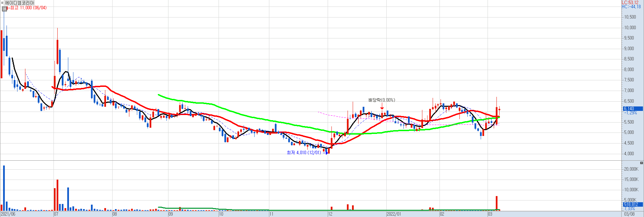Click the volume value tag 518,812
Viewport: 644px width, 217px height.
[631, 204]
